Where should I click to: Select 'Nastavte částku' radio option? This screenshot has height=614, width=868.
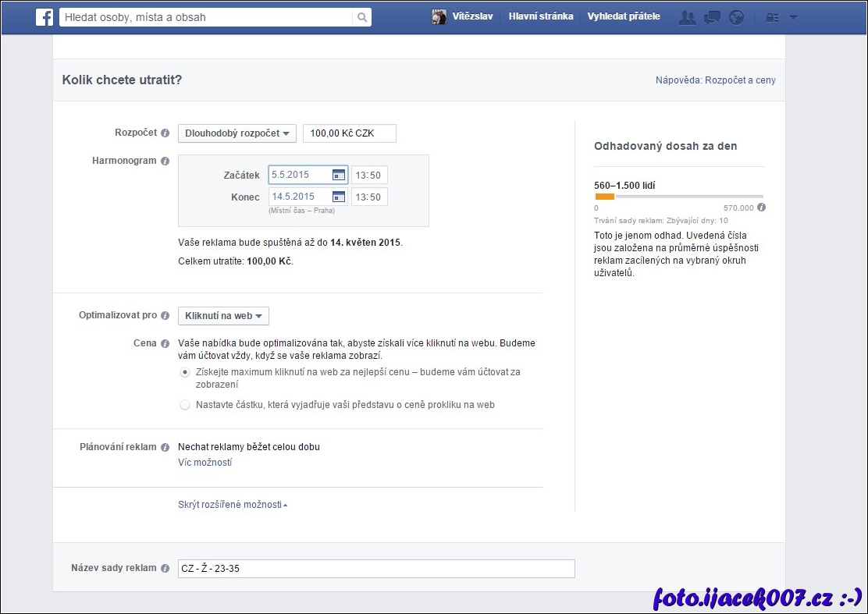(185, 405)
